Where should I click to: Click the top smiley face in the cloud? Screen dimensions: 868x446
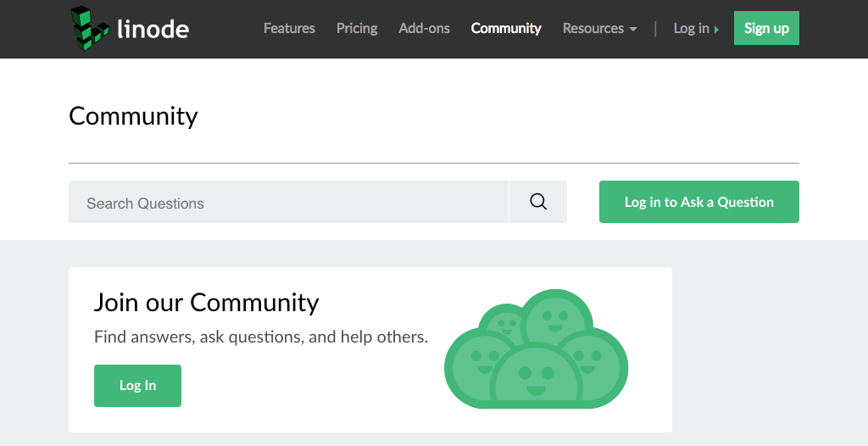pyautogui.click(x=555, y=316)
